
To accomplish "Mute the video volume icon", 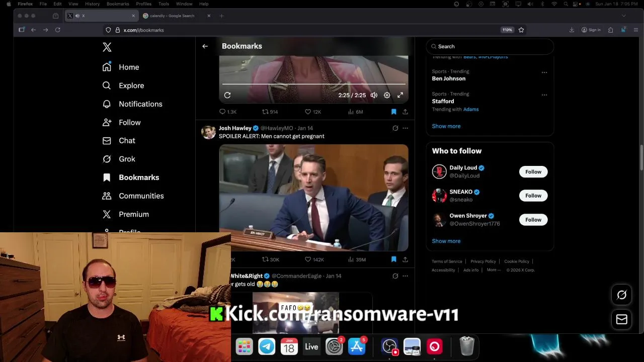I will [374, 95].
